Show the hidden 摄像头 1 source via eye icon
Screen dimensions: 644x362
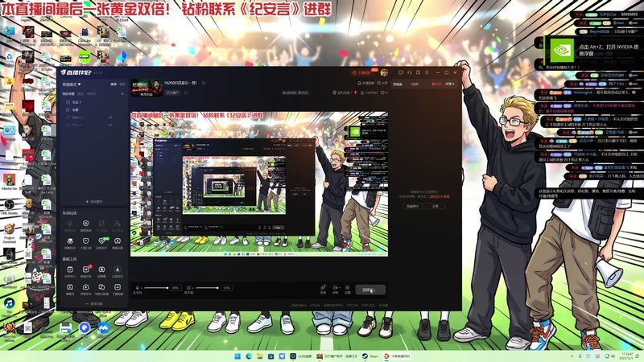(x=110, y=117)
